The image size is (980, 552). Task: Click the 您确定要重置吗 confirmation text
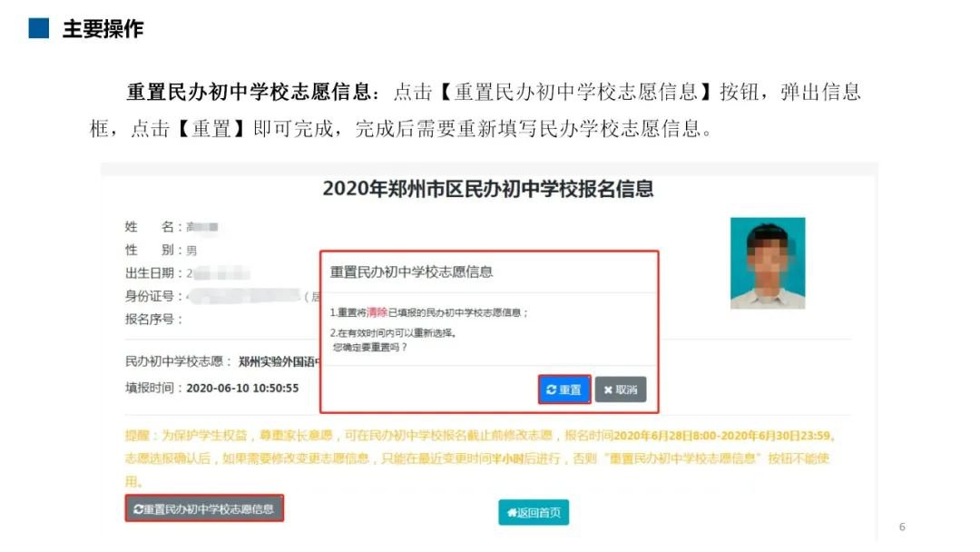(x=369, y=347)
